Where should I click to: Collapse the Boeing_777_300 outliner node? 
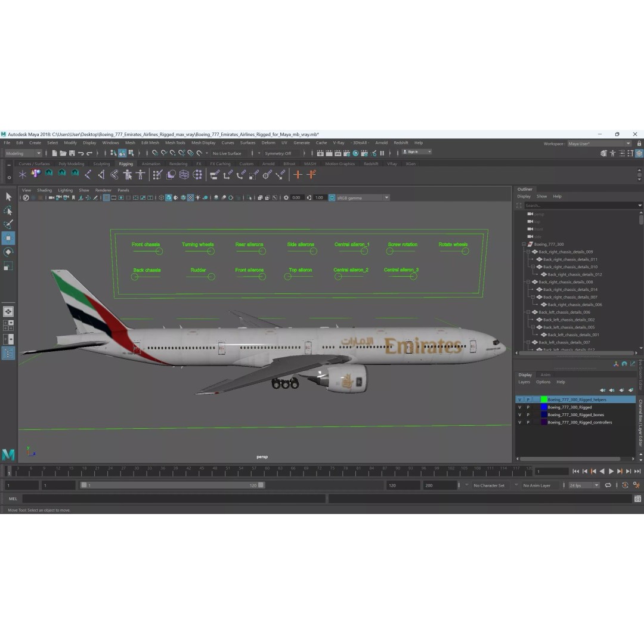coord(524,244)
